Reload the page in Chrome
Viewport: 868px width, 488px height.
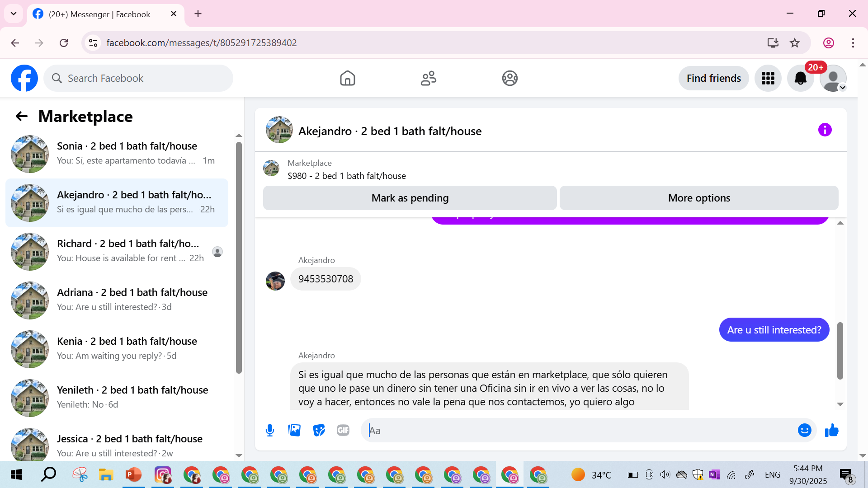[x=64, y=43]
